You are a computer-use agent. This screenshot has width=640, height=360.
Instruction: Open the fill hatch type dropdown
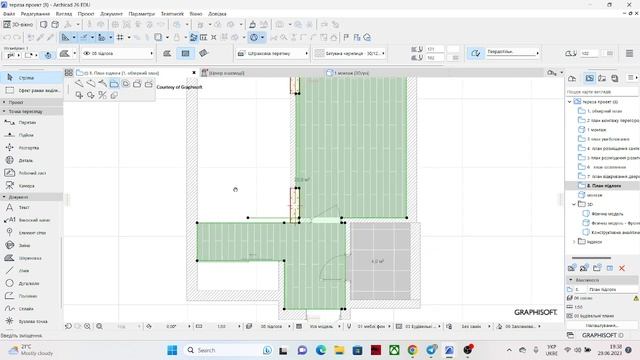273,53
